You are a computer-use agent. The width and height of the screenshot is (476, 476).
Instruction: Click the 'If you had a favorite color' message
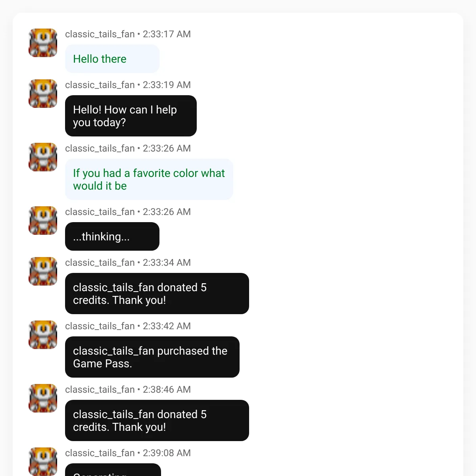coord(149,179)
